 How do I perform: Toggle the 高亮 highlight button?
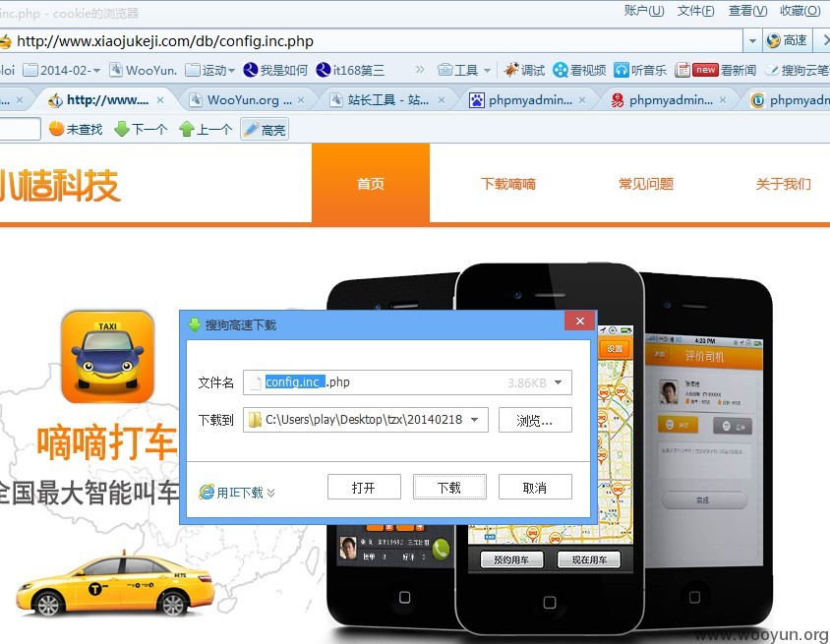(x=265, y=129)
